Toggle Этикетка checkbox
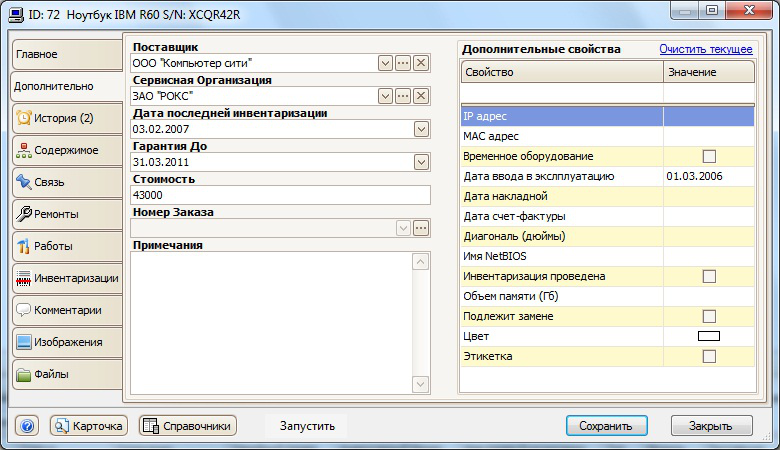This screenshot has width=780, height=450. [x=709, y=357]
